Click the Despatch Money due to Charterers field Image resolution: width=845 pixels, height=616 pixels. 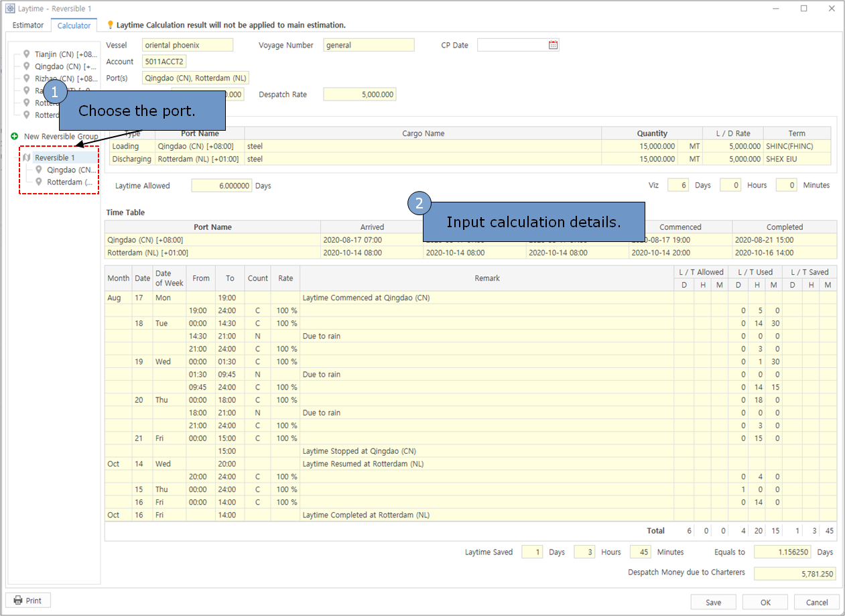point(795,574)
